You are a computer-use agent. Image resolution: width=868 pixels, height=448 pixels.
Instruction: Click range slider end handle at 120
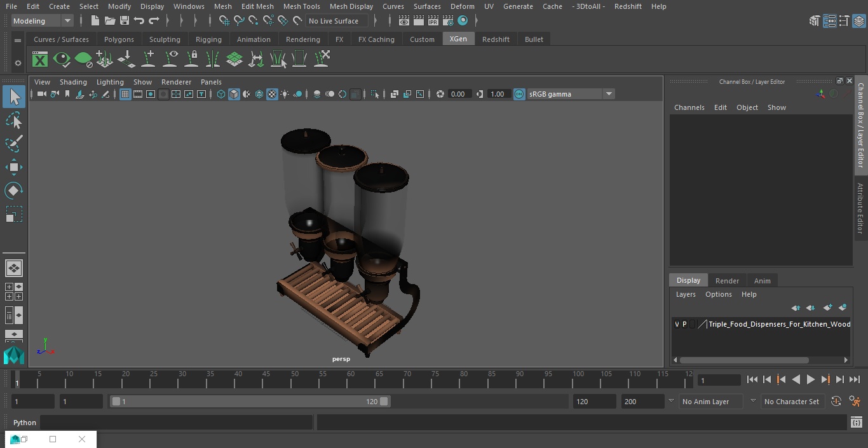pos(384,402)
